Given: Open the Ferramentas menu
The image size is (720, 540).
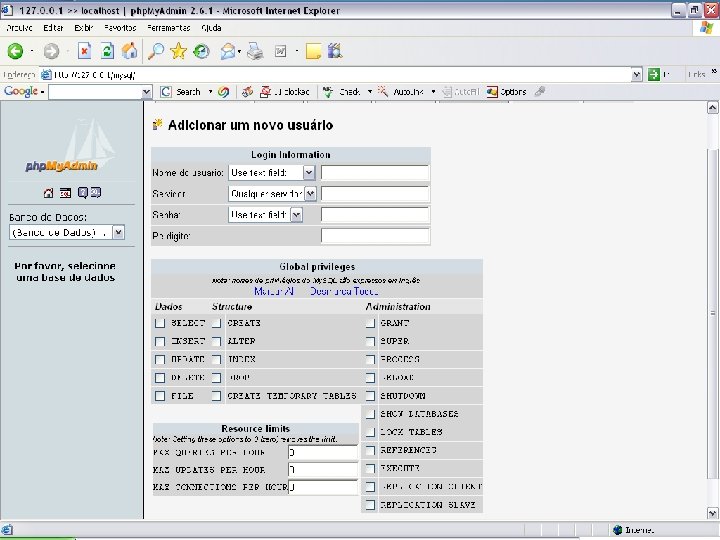Looking at the screenshot, I should [x=169, y=28].
